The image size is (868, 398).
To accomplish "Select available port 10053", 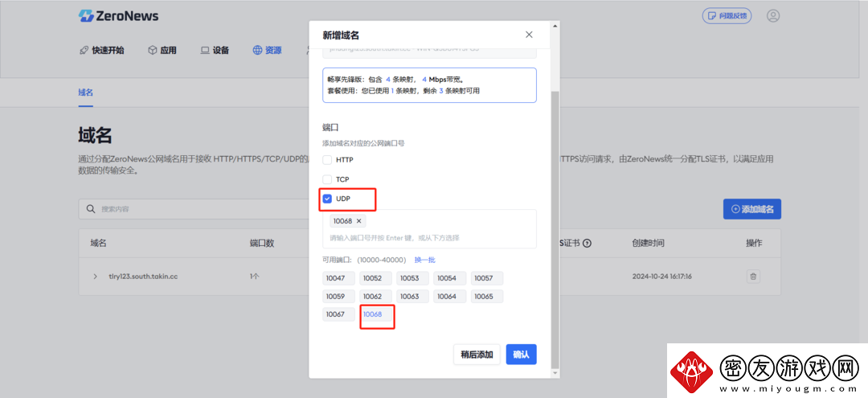I will (x=412, y=278).
